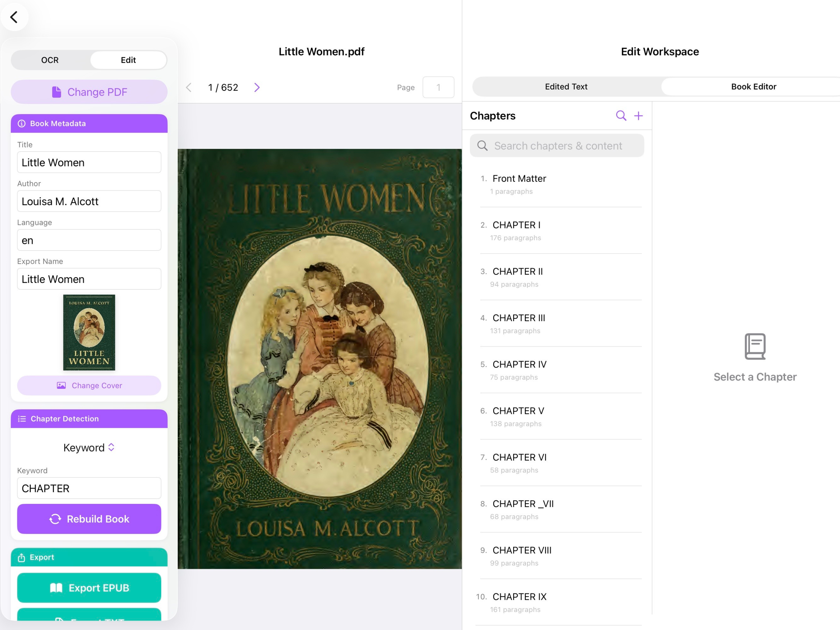Click the Change Cover button
This screenshot has height=630, width=840.
[89, 386]
